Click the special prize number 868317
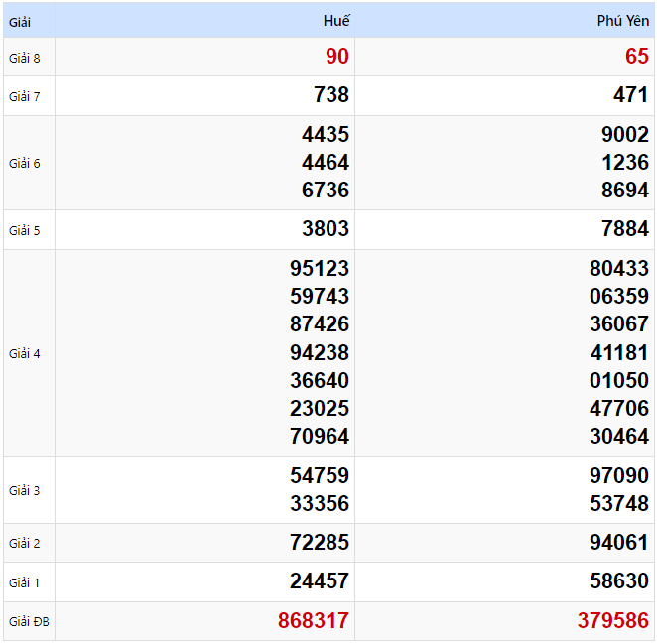The image size is (657, 644). (x=314, y=621)
